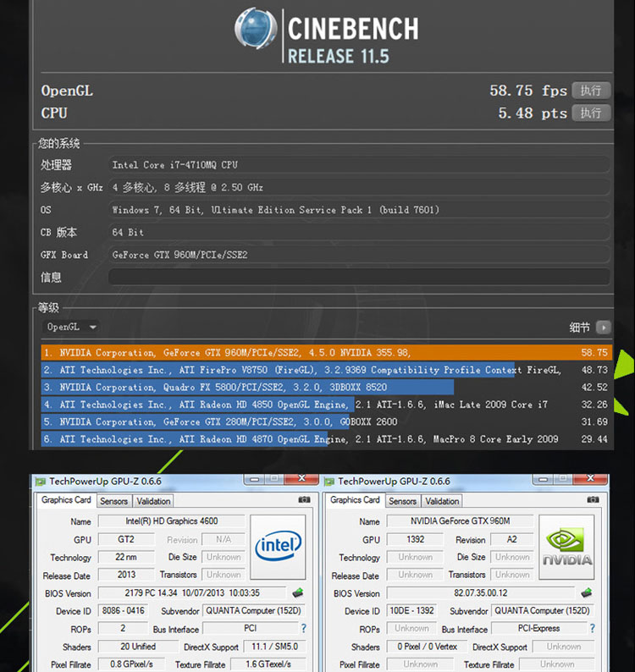Viewport: 635px width, 672px height.
Task: Click the processor field Intel Core i7-4710MQ
Action: click(359, 165)
